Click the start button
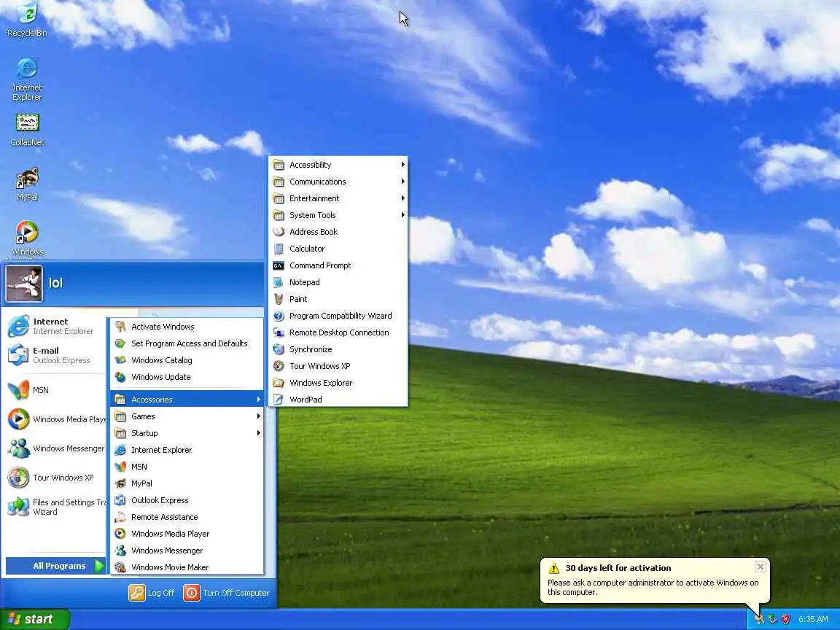 pyautogui.click(x=35, y=619)
